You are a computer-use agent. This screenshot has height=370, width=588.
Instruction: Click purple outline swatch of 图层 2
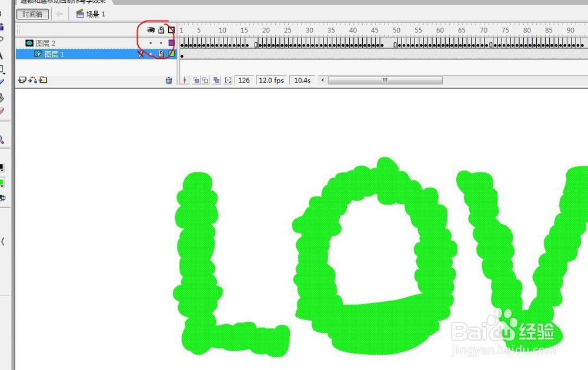tap(171, 43)
